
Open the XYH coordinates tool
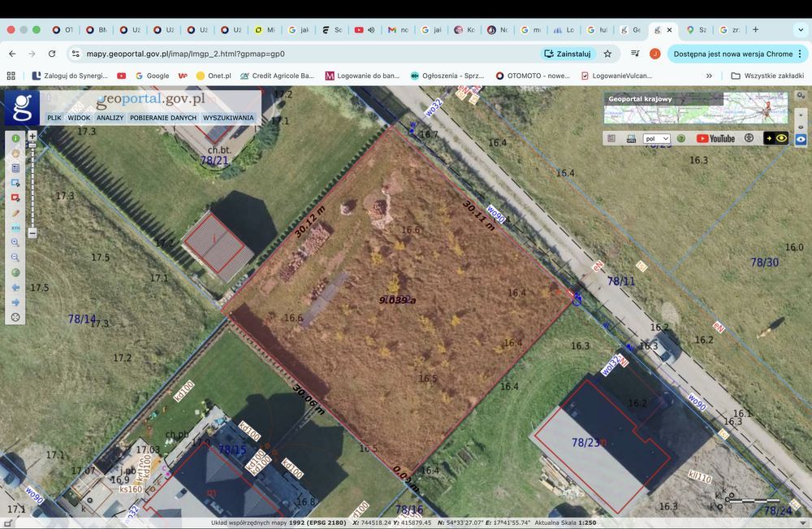tap(15, 228)
